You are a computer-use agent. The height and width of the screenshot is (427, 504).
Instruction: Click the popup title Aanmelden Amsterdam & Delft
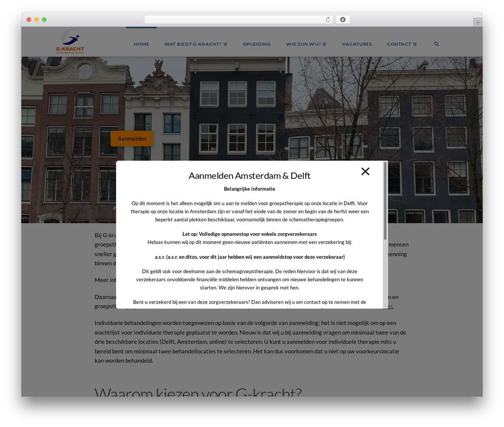(249, 176)
